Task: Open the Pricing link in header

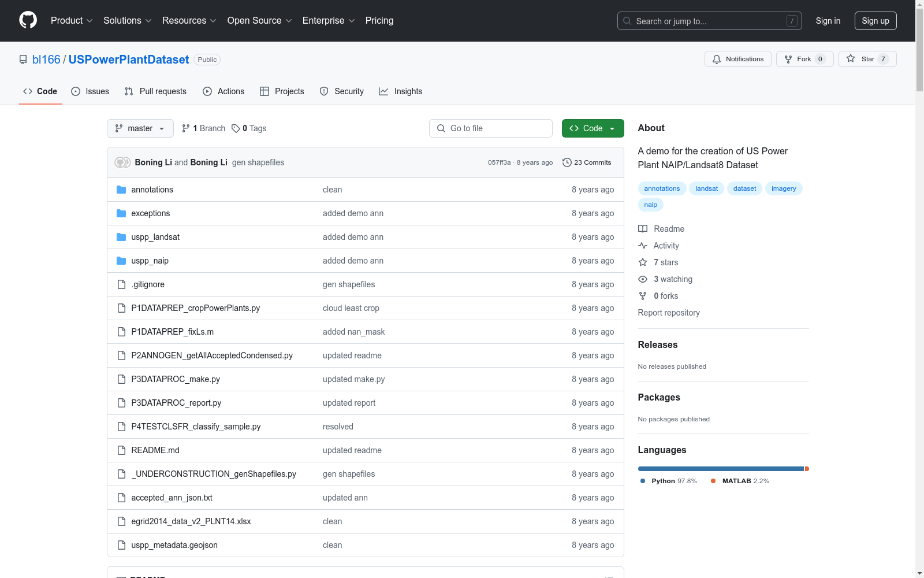Action: pos(379,21)
